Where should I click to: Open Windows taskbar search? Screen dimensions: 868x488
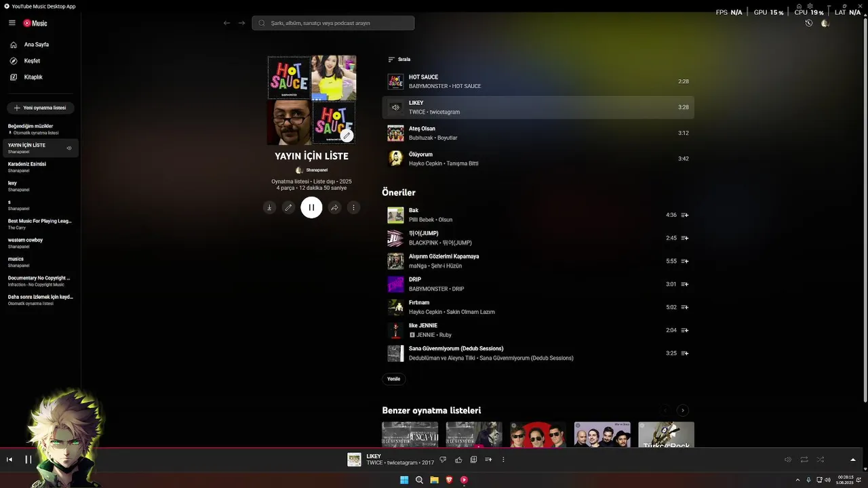(x=419, y=480)
